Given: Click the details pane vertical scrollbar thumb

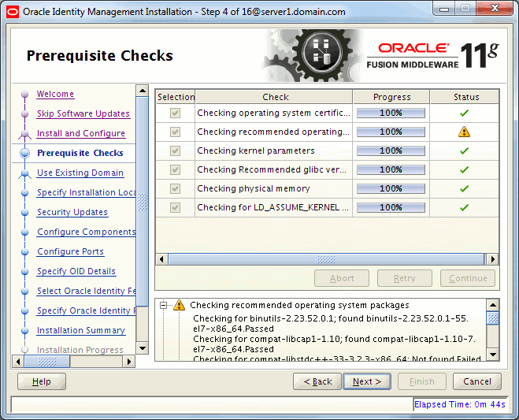Looking at the screenshot, I should (493, 318).
